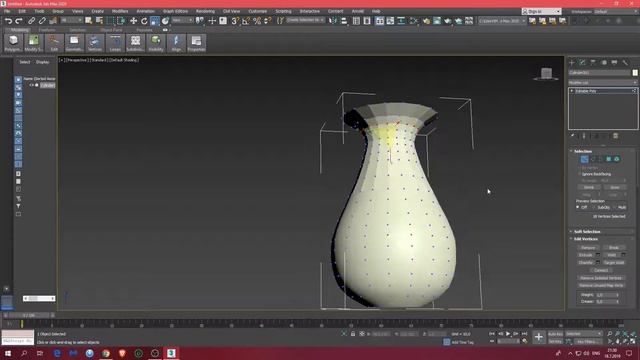This screenshot has width=640, height=360.
Task: Toggle the selection lock icon in status bar
Action: pos(353,334)
